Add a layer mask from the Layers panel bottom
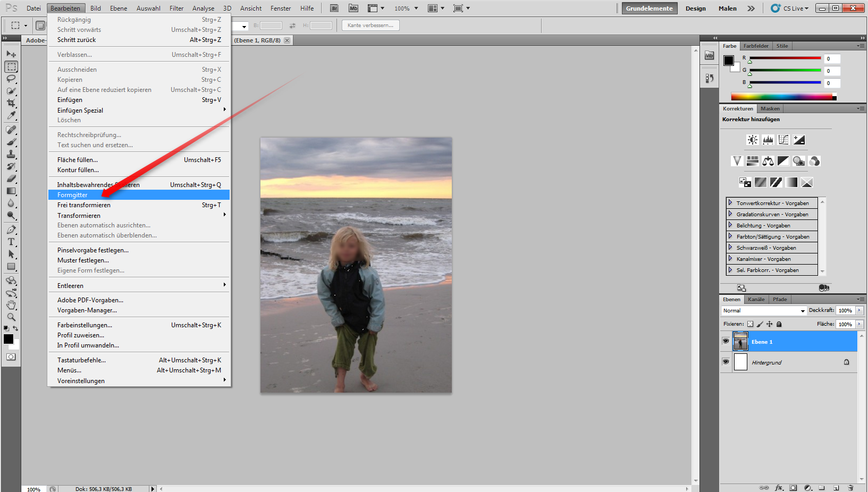 pyautogui.click(x=793, y=487)
